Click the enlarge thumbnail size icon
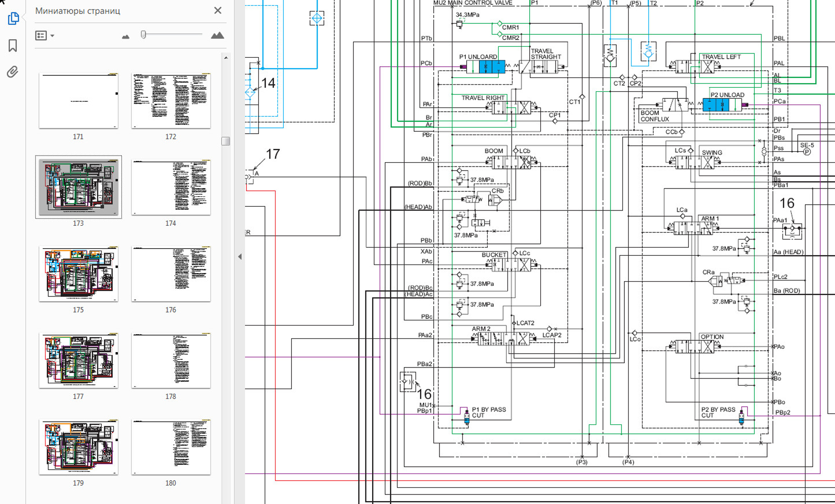The width and height of the screenshot is (835, 504). (217, 35)
